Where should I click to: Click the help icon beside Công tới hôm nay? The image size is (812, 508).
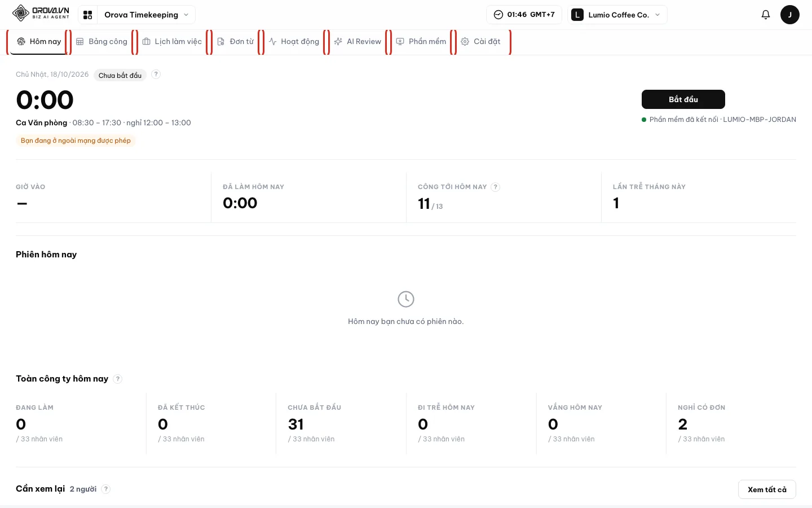tap(495, 187)
